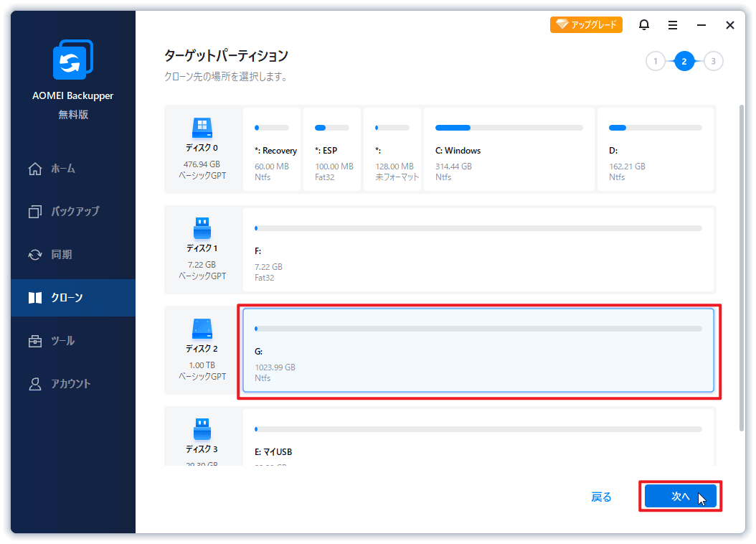Click the vertical scrollbar of disk list
756x544 pixels.
[742, 268]
